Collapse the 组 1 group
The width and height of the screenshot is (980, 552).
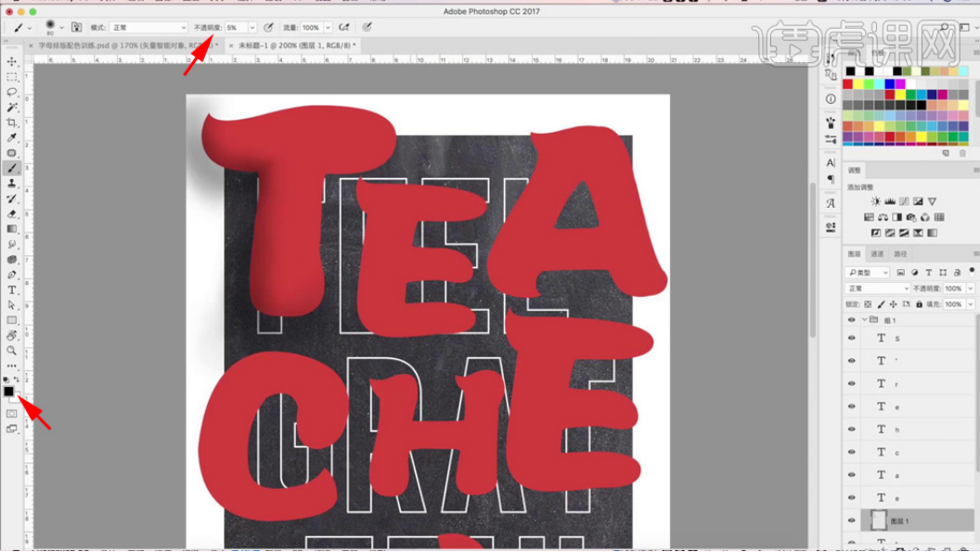point(864,320)
